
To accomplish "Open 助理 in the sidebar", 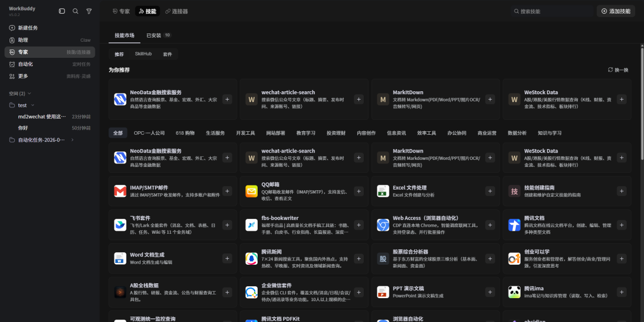I will 49,40.
